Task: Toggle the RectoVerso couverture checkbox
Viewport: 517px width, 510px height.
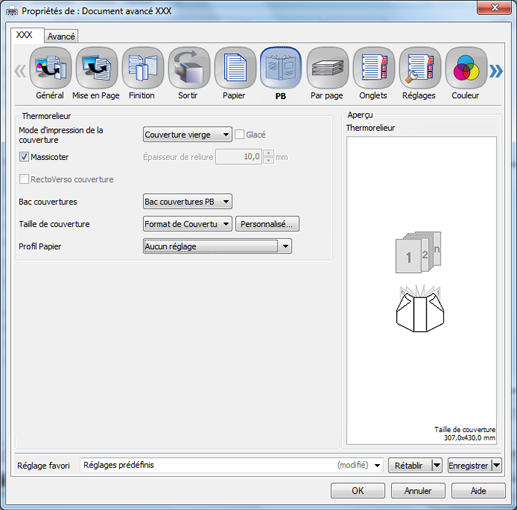Action: click(x=24, y=179)
